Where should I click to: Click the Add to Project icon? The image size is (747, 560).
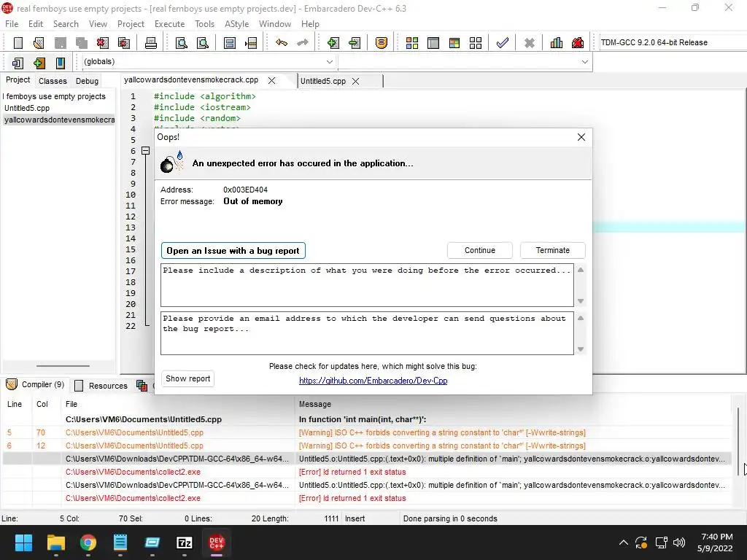[x=333, y=43]
